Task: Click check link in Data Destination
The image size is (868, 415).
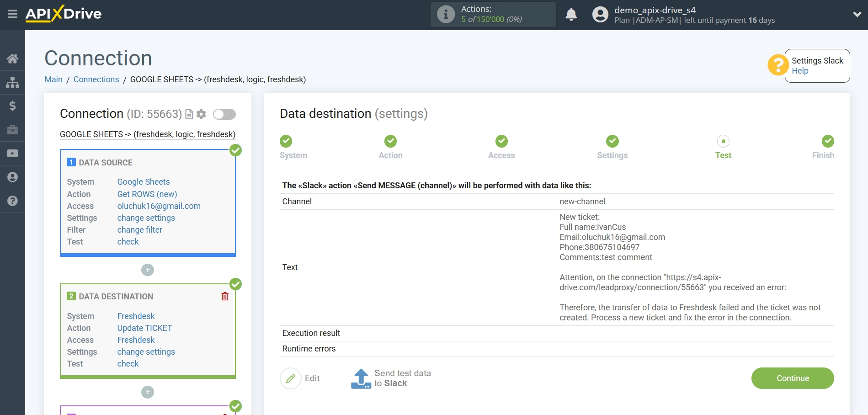Action: [128, 364]
